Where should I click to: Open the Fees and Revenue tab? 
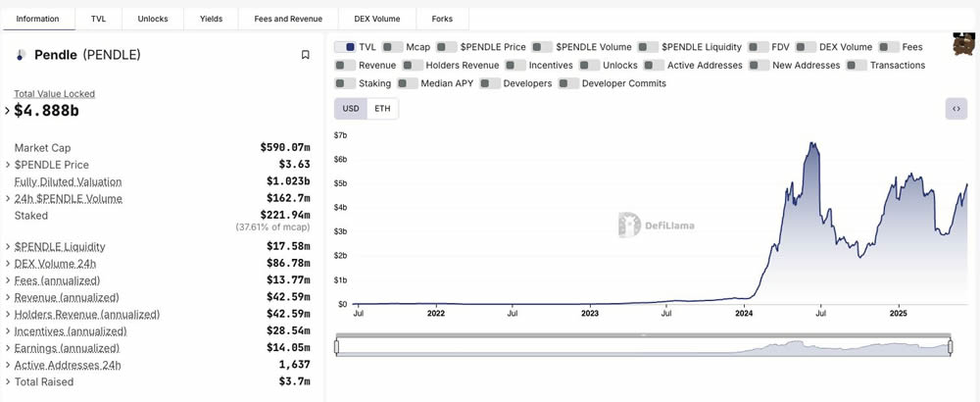click(288, 19)
